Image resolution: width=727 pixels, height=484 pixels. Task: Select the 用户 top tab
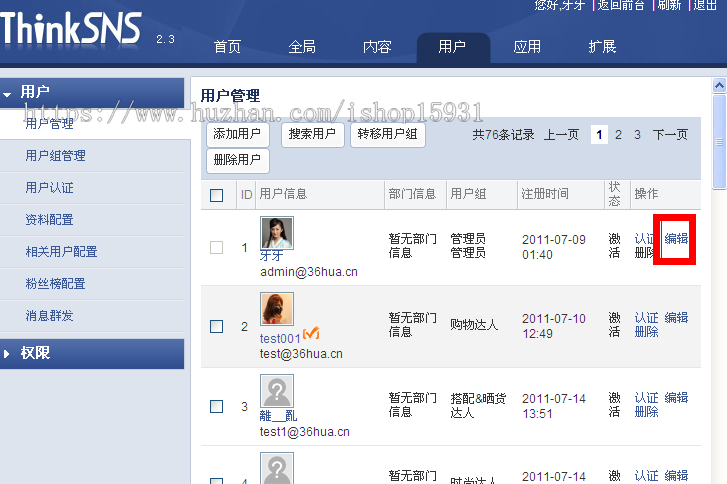point(453,47)
